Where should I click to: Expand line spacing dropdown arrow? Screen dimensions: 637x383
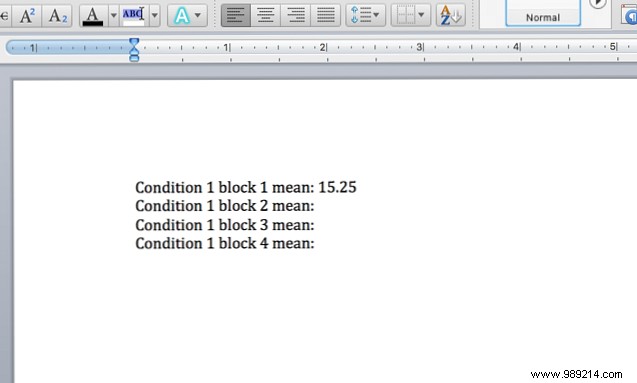click(377, 15)
